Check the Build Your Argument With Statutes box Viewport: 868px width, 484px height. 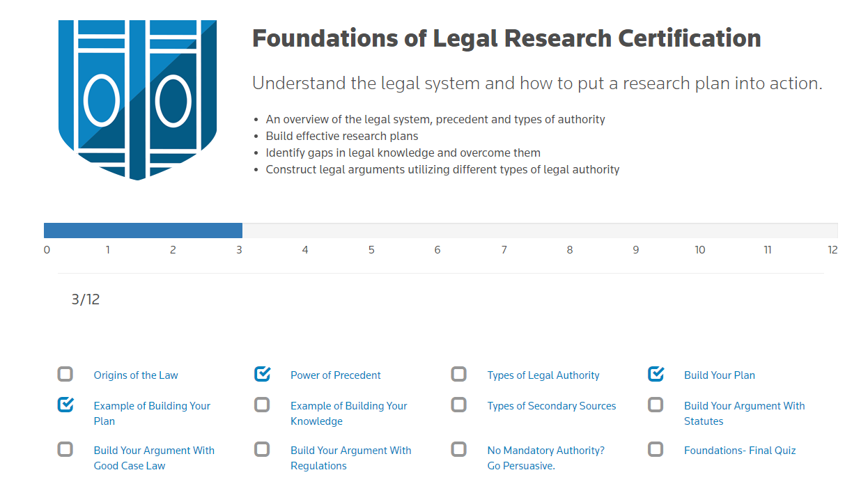pos(656,405)
